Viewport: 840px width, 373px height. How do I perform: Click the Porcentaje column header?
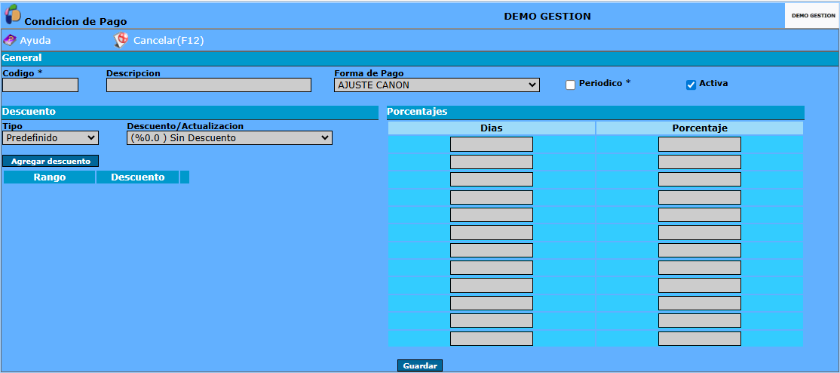(700, 128)
